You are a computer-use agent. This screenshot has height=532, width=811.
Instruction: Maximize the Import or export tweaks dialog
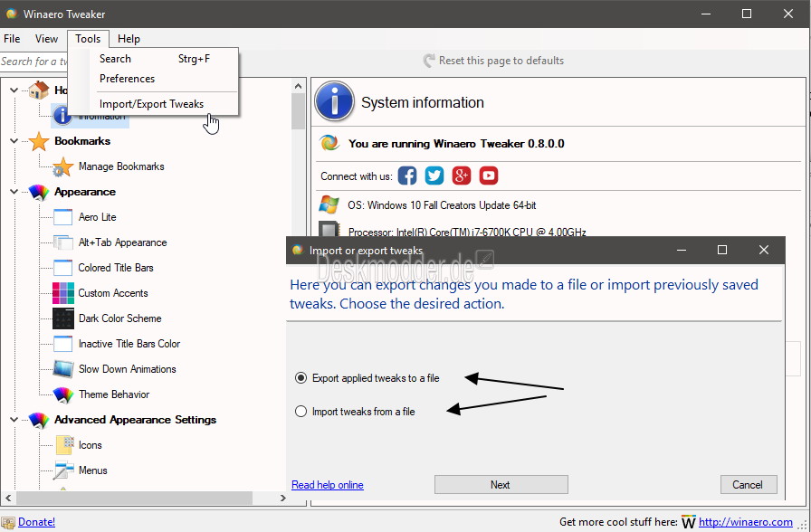point(722,251)
